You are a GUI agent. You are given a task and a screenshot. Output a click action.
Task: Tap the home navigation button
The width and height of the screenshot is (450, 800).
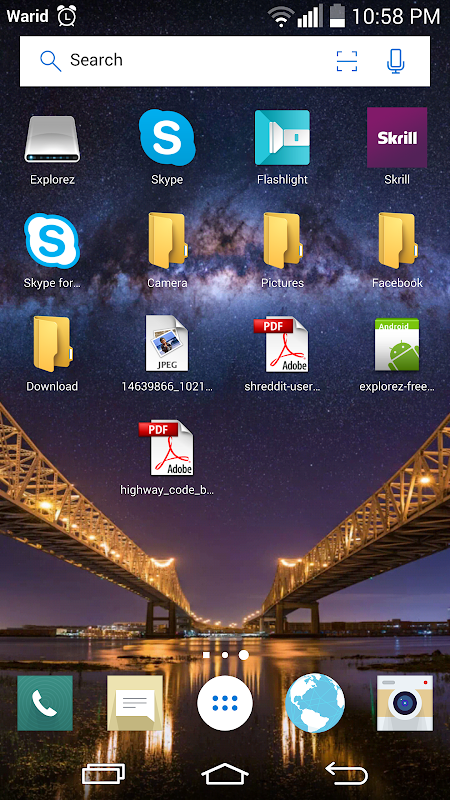pos(225,773)
